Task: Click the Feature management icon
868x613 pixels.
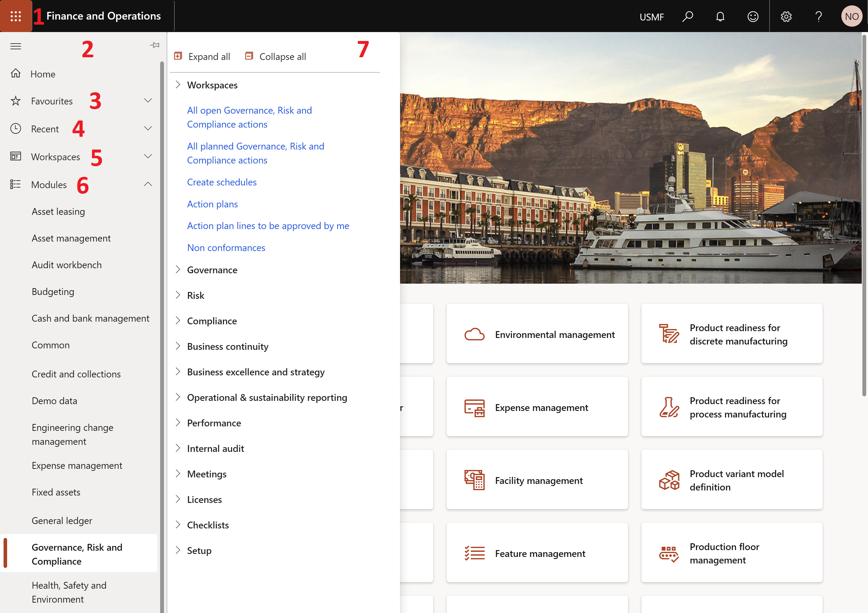Action: point(474,553)
